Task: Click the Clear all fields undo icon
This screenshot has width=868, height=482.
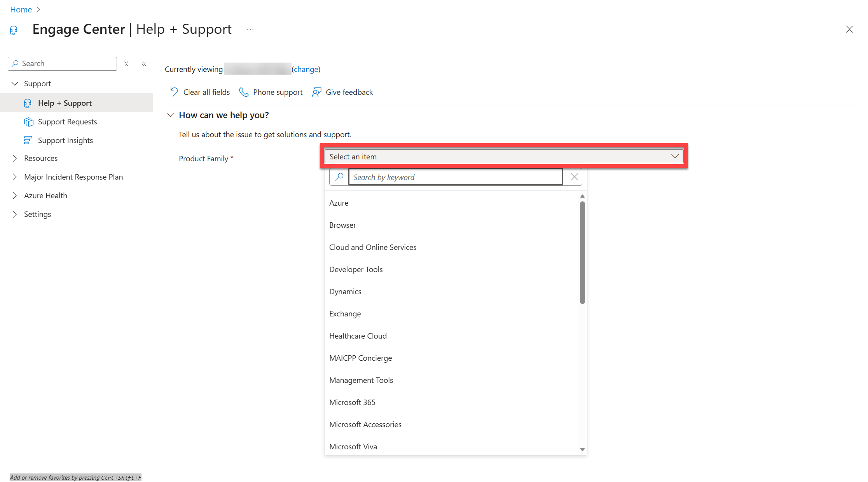Action: 174,92
